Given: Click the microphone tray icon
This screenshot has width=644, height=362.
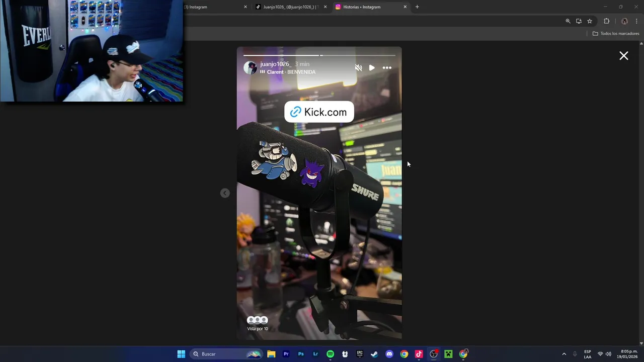Looking at the screenshot, I should [575, 354].
